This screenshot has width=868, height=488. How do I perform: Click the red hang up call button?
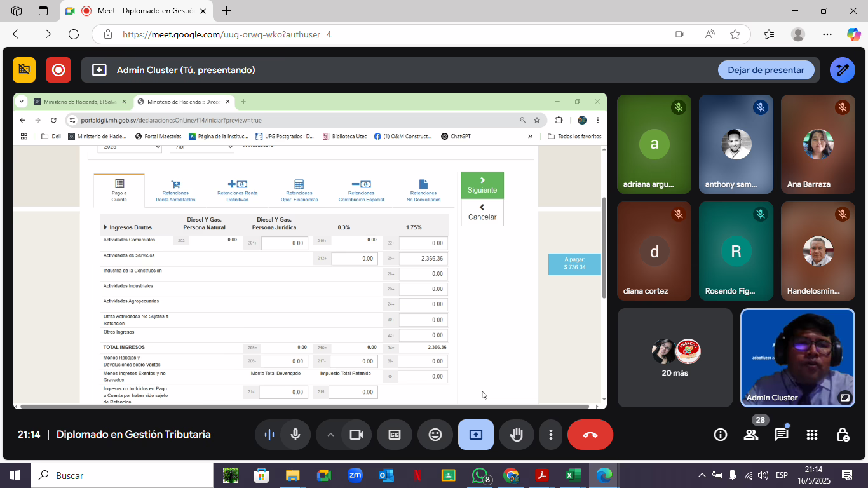[x=590, y=435]
